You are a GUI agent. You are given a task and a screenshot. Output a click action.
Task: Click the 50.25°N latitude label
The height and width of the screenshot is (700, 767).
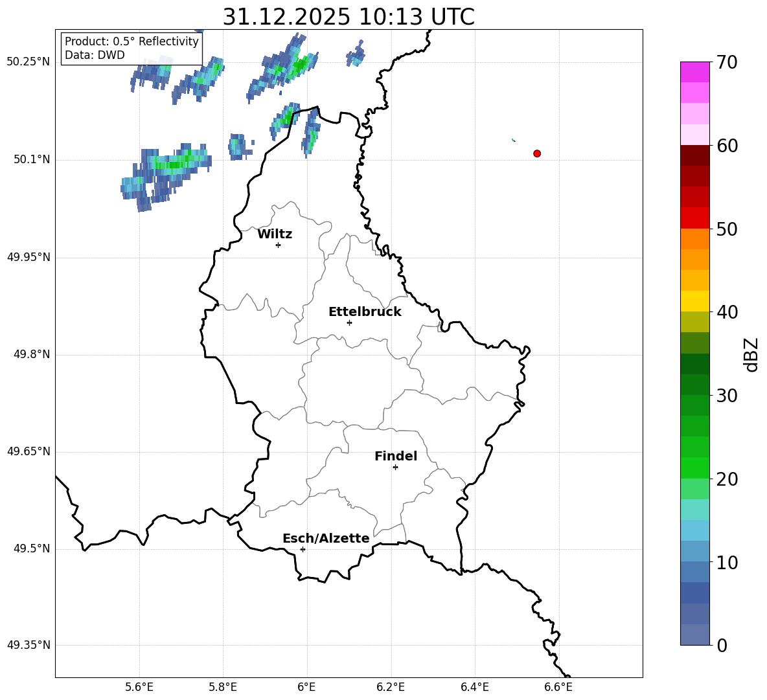pyautogui.click(x=29, y=62)
